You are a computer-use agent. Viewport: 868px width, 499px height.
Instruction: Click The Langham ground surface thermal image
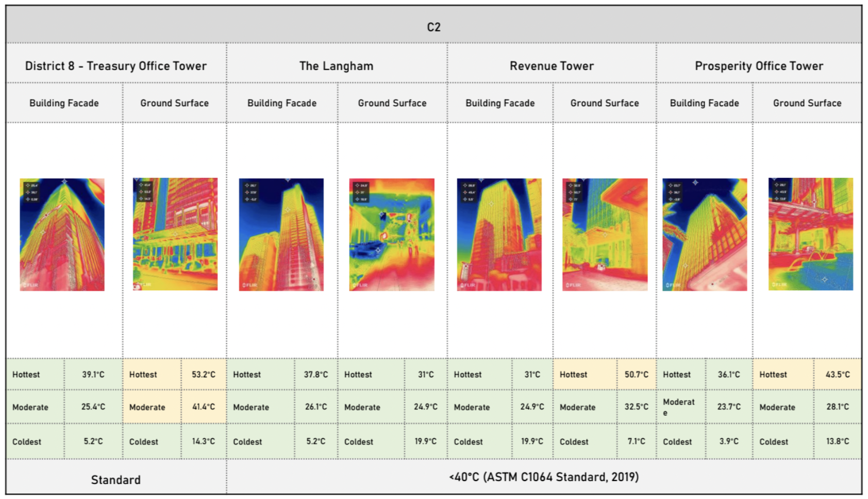[392, 235]
